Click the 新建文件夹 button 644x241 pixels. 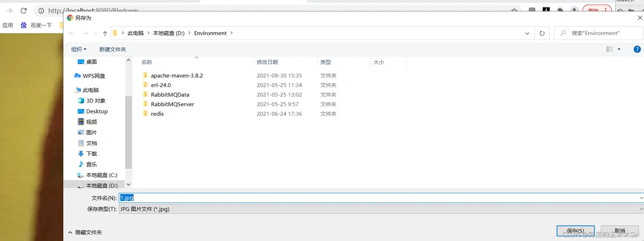pos(113,49)
